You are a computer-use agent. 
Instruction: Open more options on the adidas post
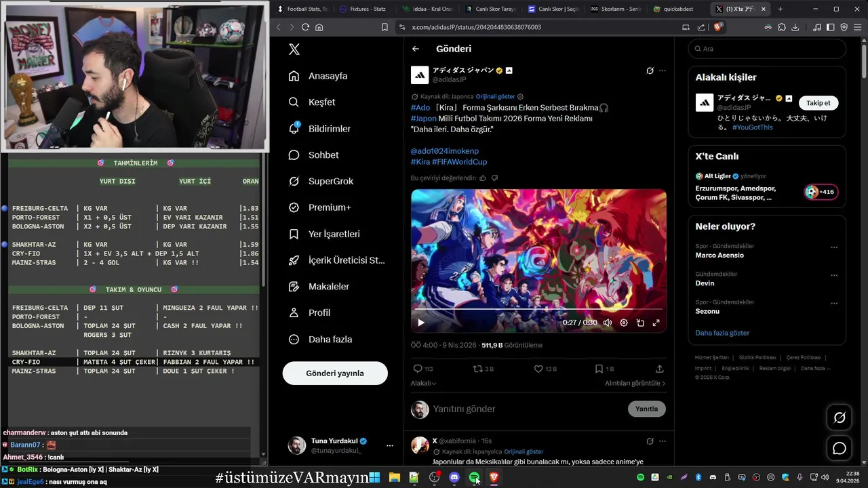[663, 70]
